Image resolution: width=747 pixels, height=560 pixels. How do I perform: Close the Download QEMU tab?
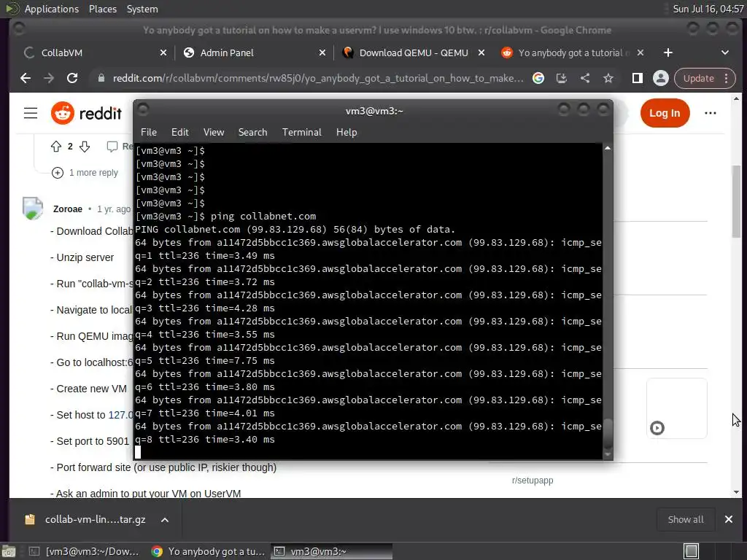pos(481,52)
